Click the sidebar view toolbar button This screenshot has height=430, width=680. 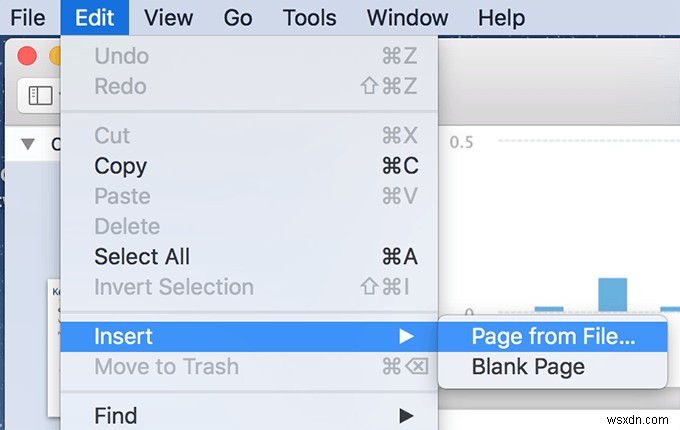coord(40,96)
